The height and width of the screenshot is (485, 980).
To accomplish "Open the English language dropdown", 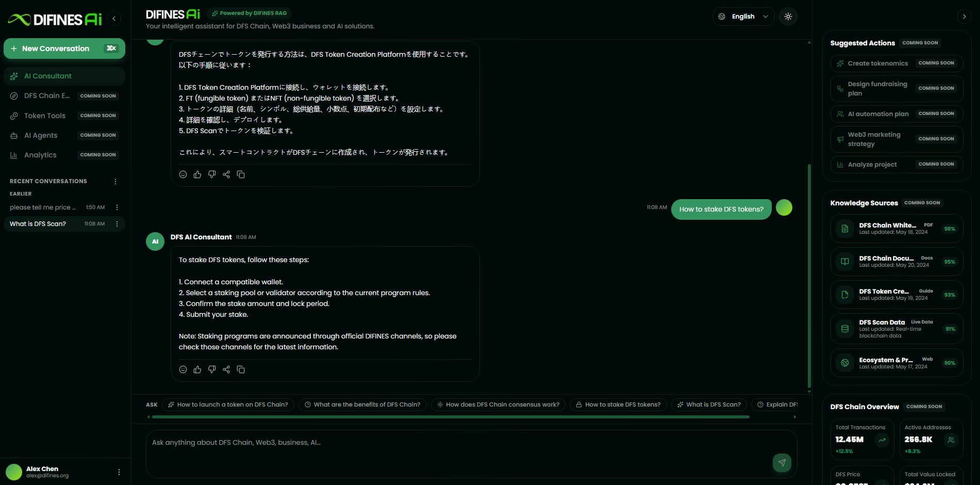I will coord(743,17).
